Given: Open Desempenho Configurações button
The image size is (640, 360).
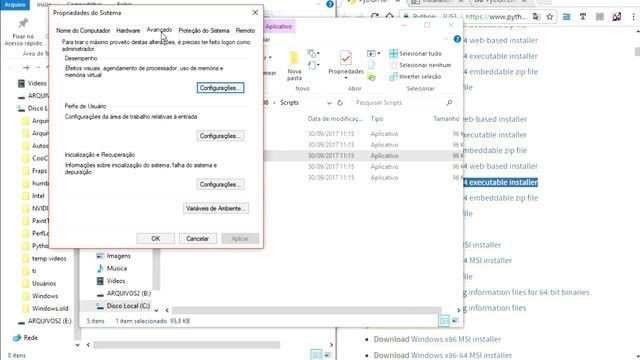Looking at the screenshot, I should pos(220,88).
